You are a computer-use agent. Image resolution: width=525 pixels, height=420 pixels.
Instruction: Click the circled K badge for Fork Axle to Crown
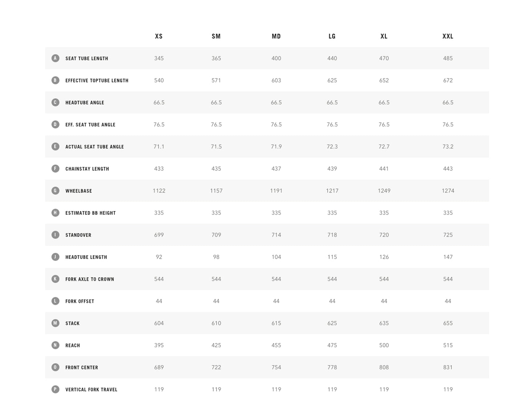click(x=55, y=279)
